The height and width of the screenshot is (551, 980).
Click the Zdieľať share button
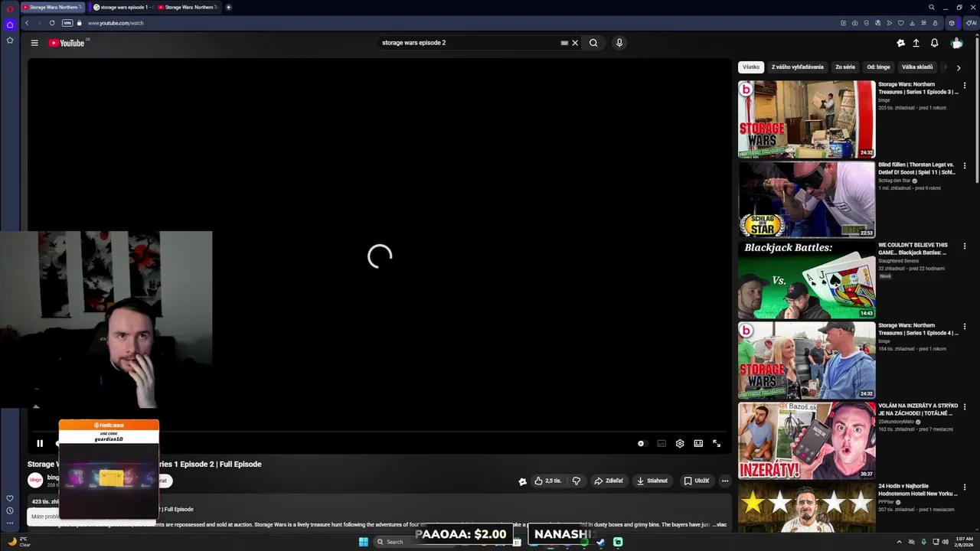(x=609, y=481)
